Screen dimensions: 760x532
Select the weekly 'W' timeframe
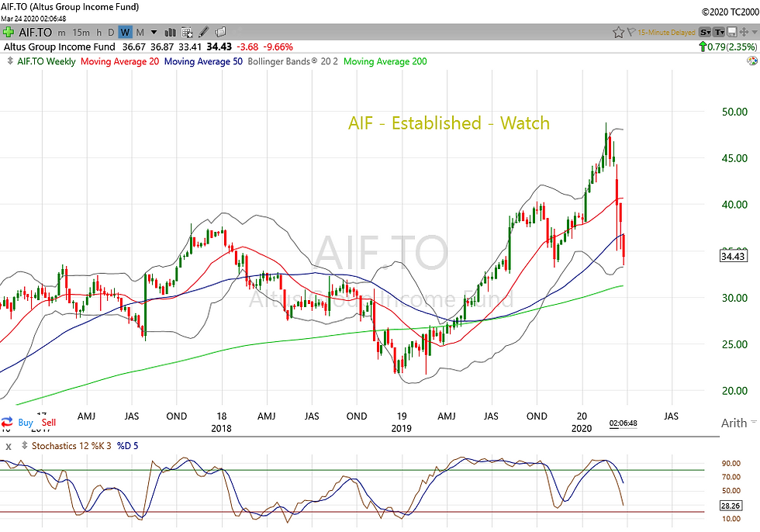(125, 33)
